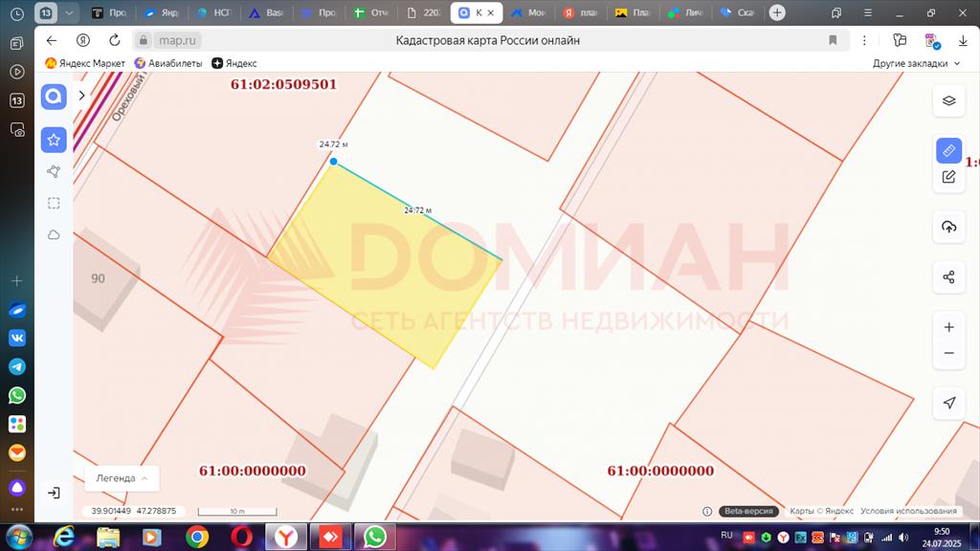980x551 pixels.
Task: Click the Yandex Я home button in toolbar
Action: (x=82, y=40)
